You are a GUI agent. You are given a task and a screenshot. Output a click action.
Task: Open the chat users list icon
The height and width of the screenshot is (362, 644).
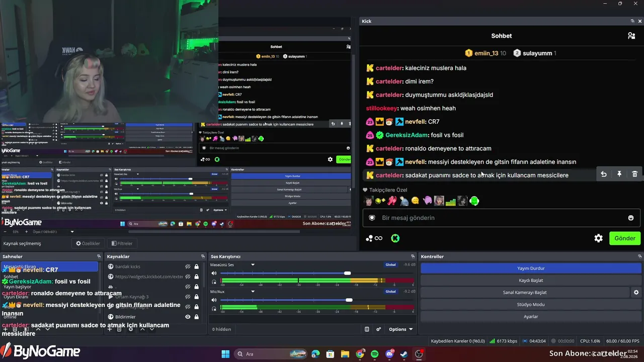click(631, 36)
